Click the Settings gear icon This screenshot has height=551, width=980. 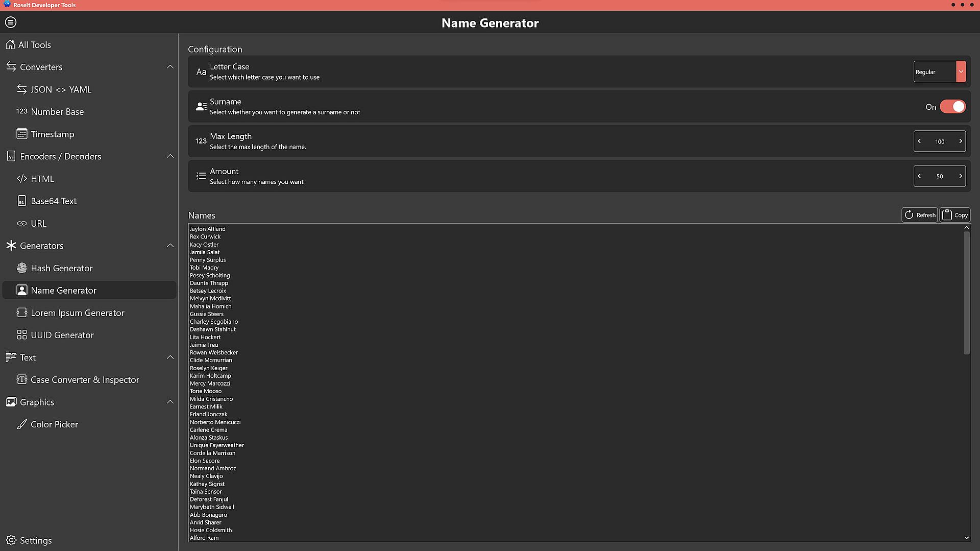(11, 540)
